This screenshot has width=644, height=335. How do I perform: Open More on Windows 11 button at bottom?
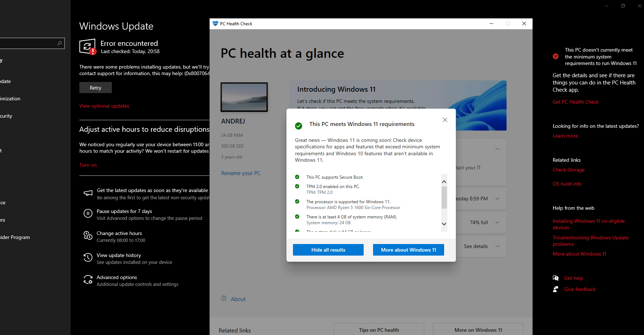[478, 330]
